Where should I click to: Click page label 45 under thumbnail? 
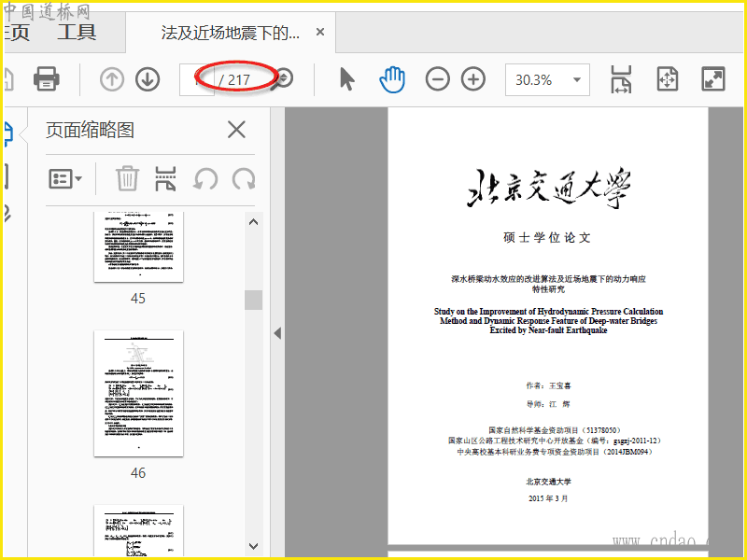[138, 299]
